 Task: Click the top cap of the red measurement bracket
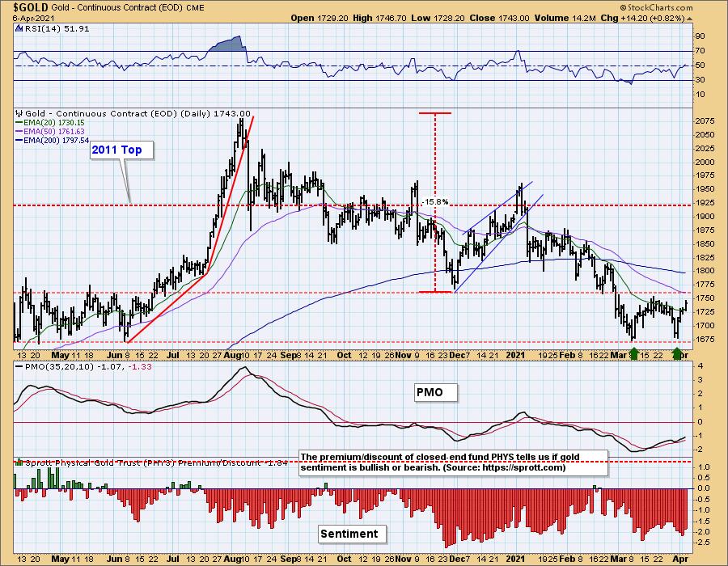(434, 112)
